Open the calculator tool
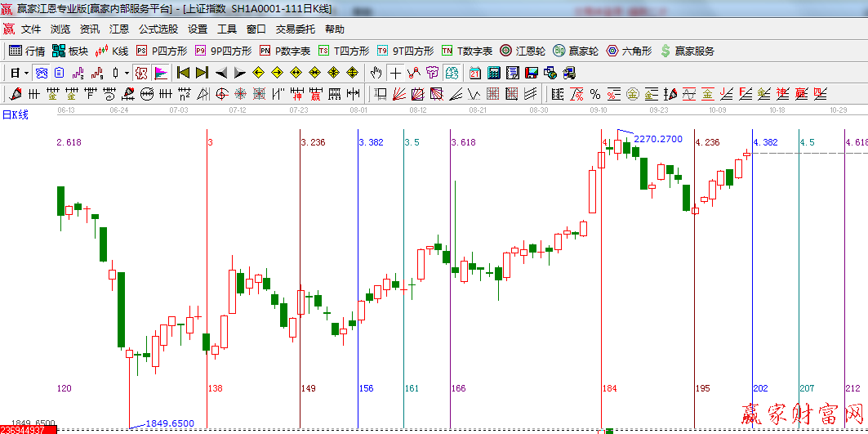The height and width of the screenshot is (434, 868). coord(493,73)
